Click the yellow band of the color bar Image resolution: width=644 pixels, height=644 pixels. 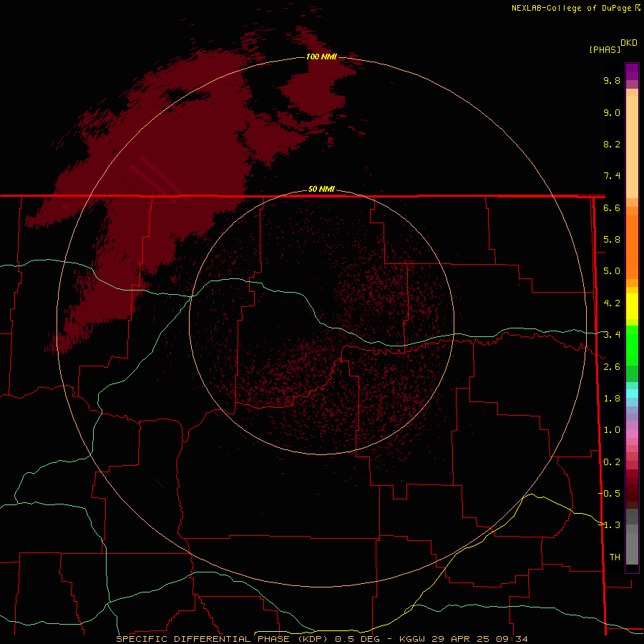pos(632,306)
